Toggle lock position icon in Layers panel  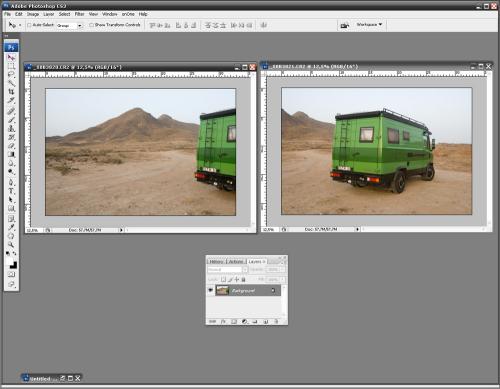237,279
